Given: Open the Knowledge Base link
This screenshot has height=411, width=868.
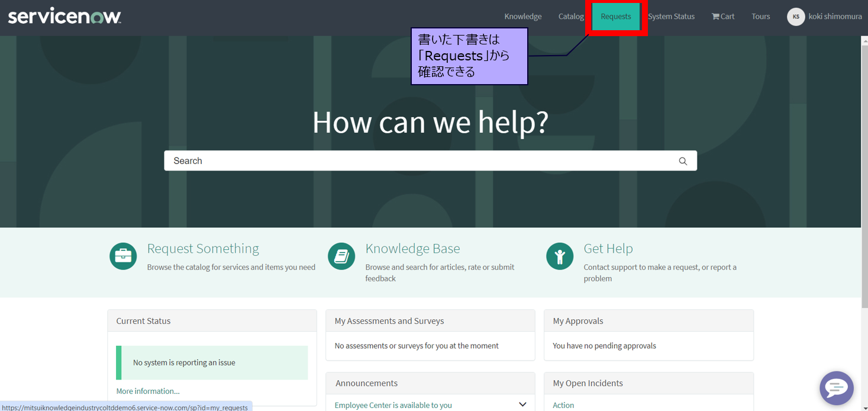Looking at the screenshot, I should (412, 248).
